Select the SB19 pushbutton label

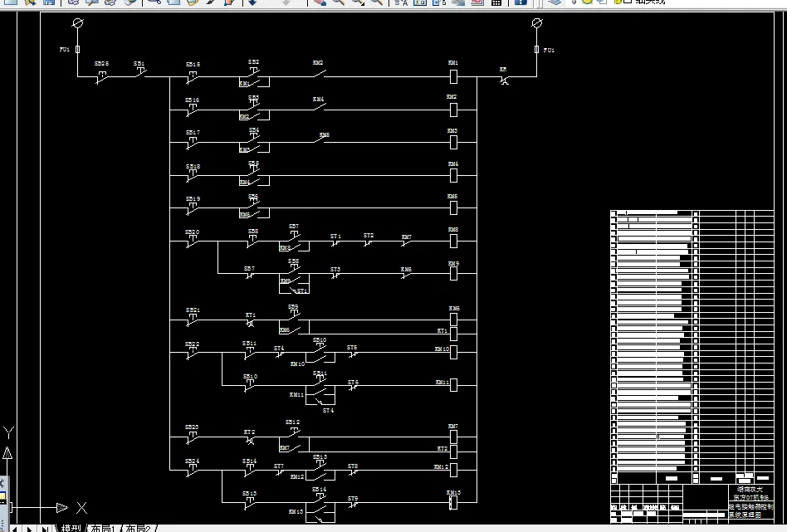click(193, 198)
